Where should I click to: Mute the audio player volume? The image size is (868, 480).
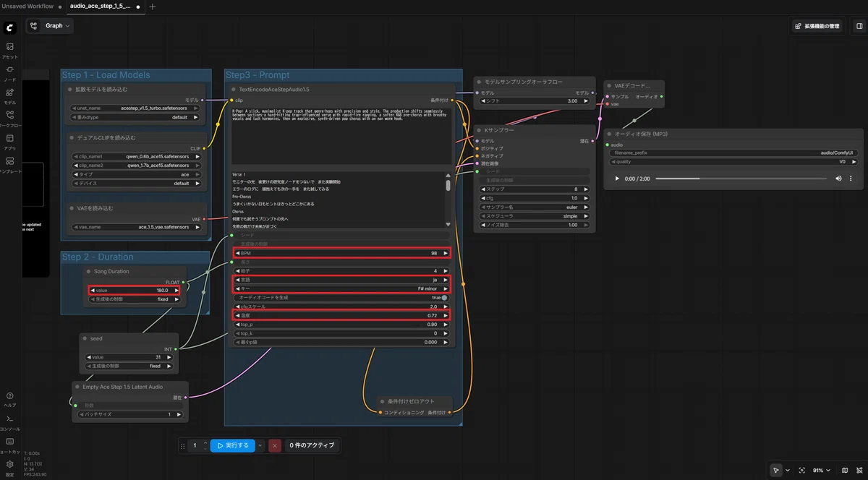coord(838,179)
